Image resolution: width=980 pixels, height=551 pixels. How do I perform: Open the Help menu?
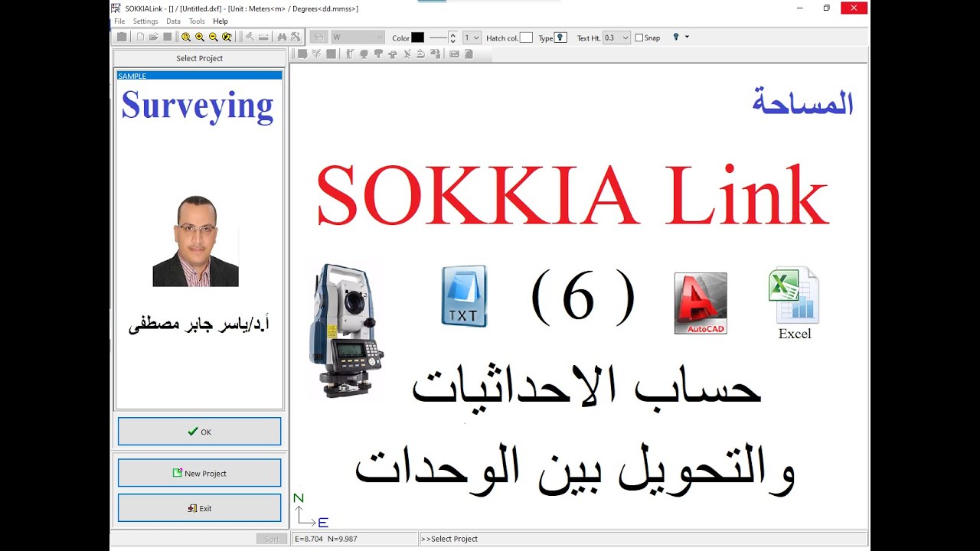(x=220, y=21)
